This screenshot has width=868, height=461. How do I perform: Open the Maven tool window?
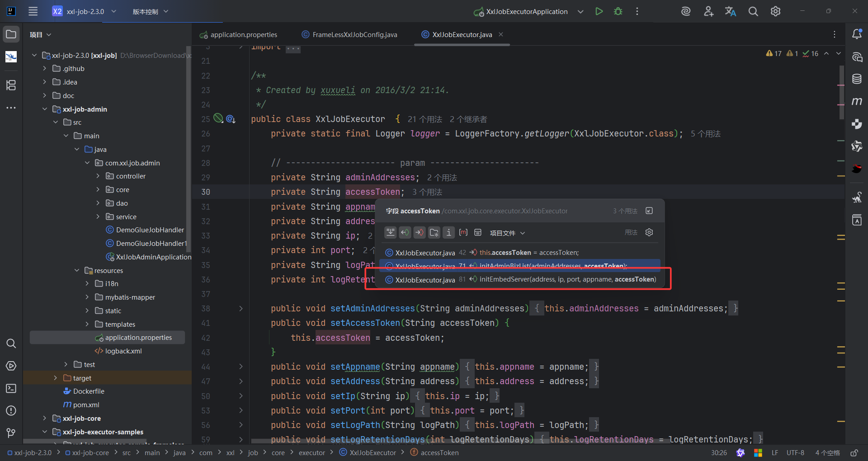pos(857,101)
